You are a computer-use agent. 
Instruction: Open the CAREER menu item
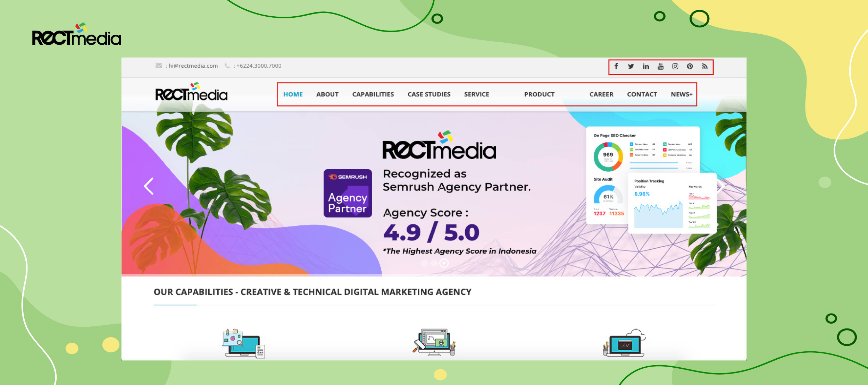tap(601, 94)
